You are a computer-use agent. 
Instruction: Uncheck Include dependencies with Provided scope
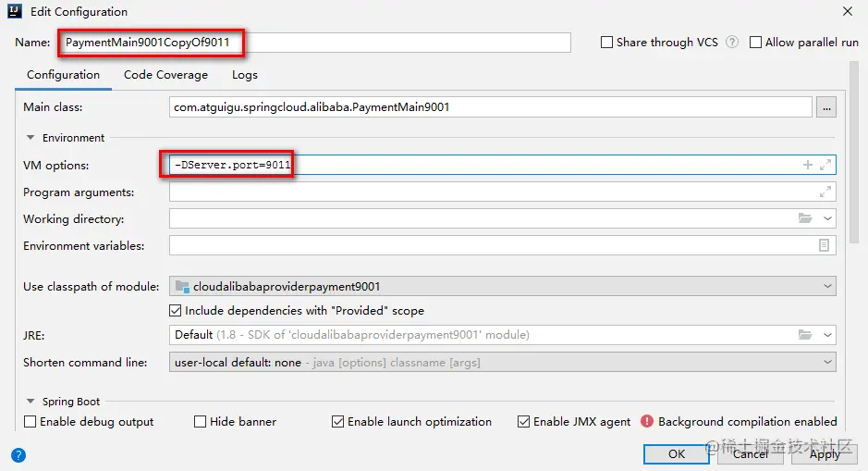tap(176, 311)
